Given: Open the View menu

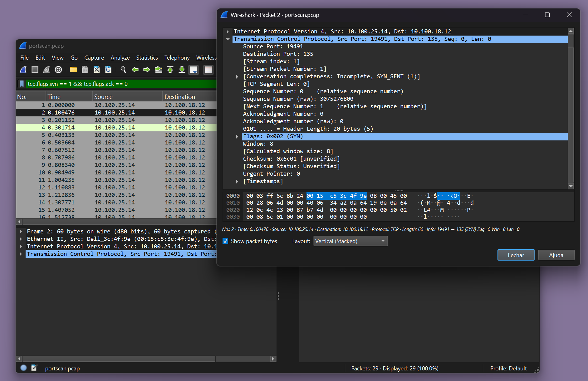Looking at the screenshot, I should coord(57,58).
